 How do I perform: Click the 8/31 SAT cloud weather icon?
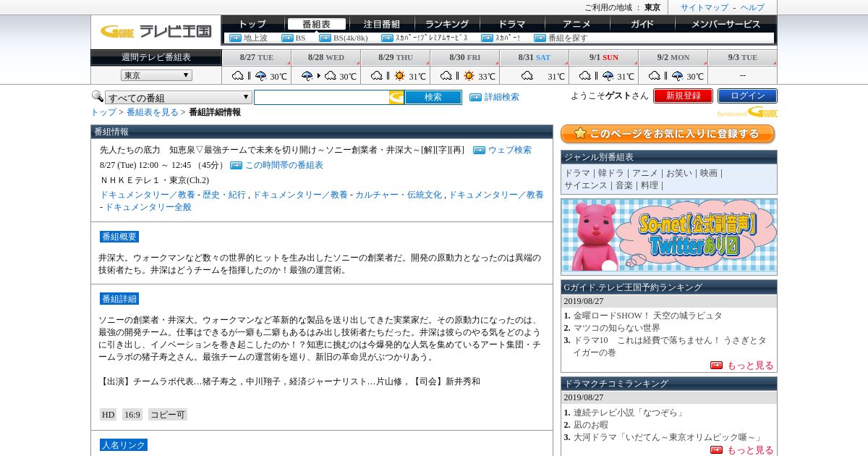(x=527, y=75)
